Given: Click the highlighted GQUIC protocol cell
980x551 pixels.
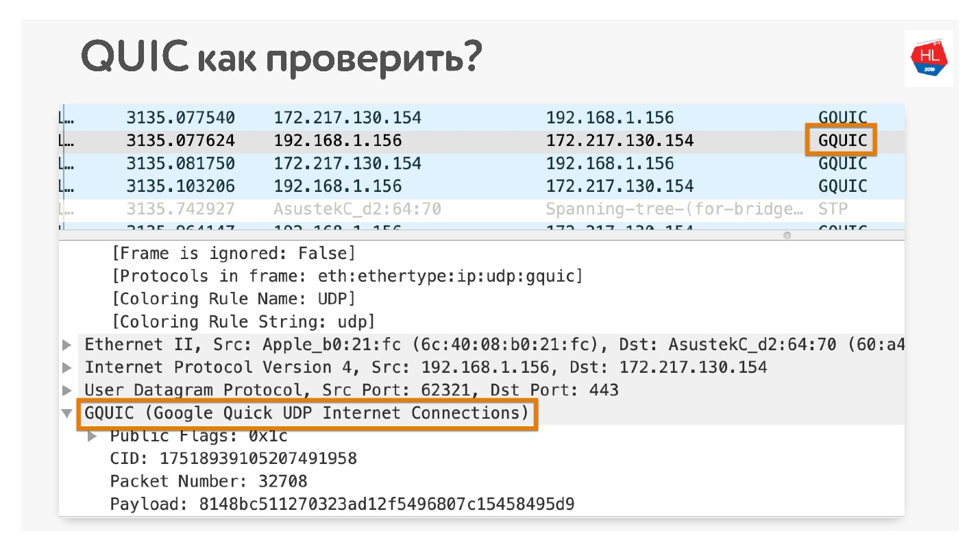Looking at the screenshot, I should point(842,141).
